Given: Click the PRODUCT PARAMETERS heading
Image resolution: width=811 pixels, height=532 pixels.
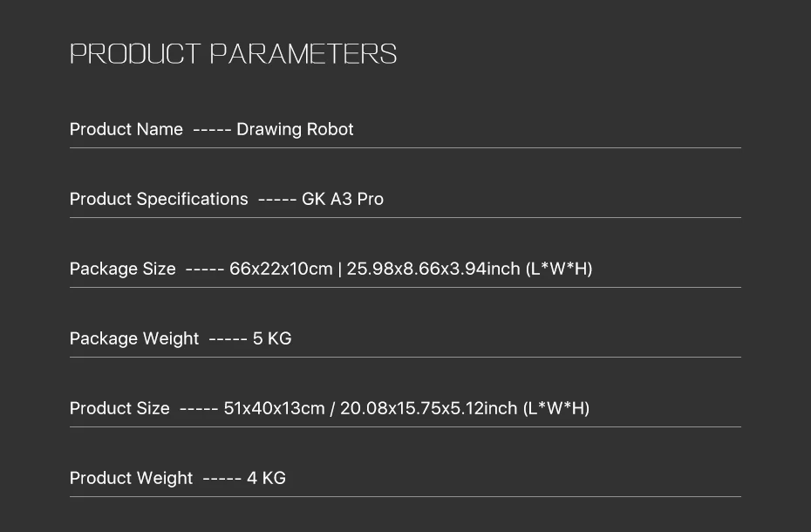Looking at the screenshot, I should 233,54.
